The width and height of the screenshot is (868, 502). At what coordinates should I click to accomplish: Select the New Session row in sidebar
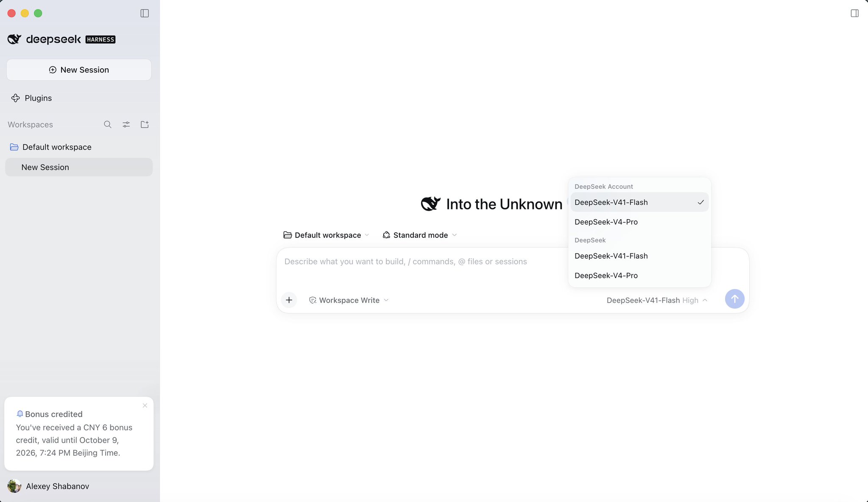coord(79,167)
